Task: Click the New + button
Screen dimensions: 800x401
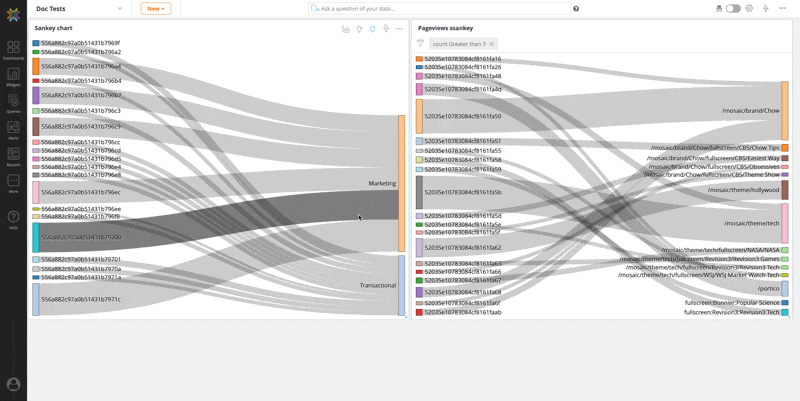Action: [155, 8]
